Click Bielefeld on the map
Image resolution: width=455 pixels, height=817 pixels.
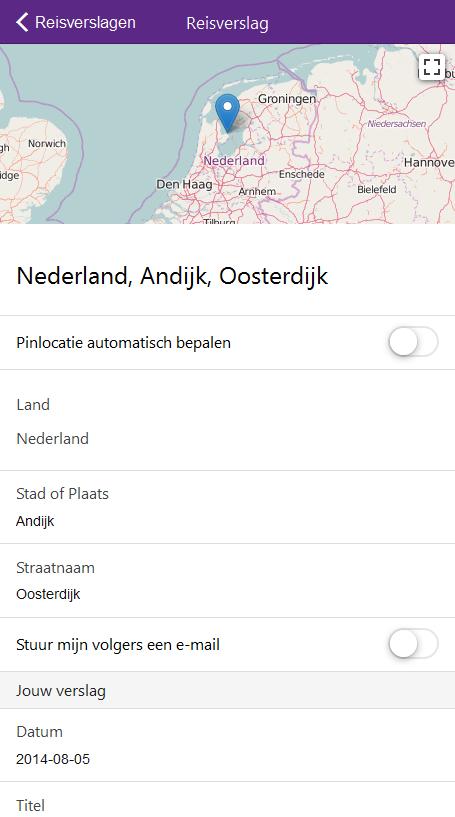(377, 189)
